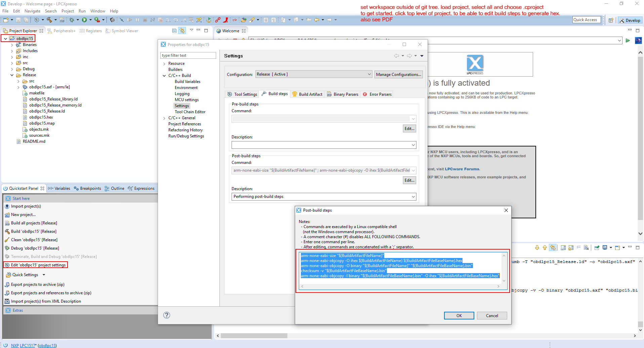Click the Display Selected Console monitor icon
The width and height of the screenshot is (644, 348).
[605, 248]
